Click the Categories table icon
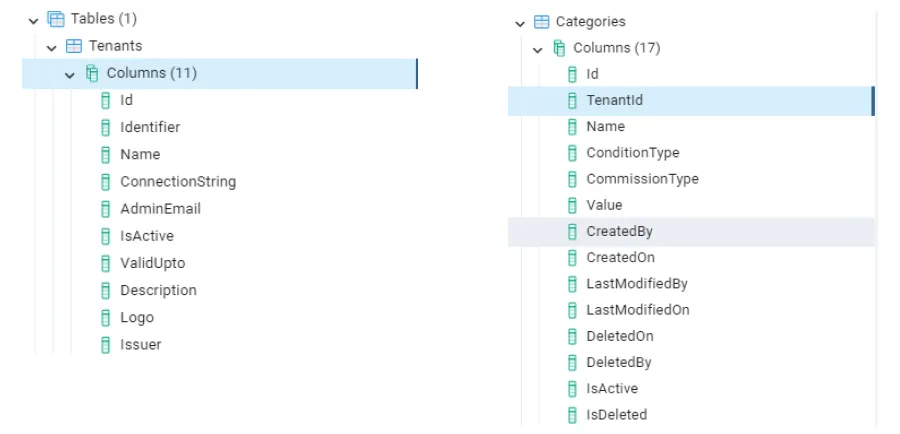The width and height of the screenshot is (900, 434). pyautogui.click(x=541, y=22)
